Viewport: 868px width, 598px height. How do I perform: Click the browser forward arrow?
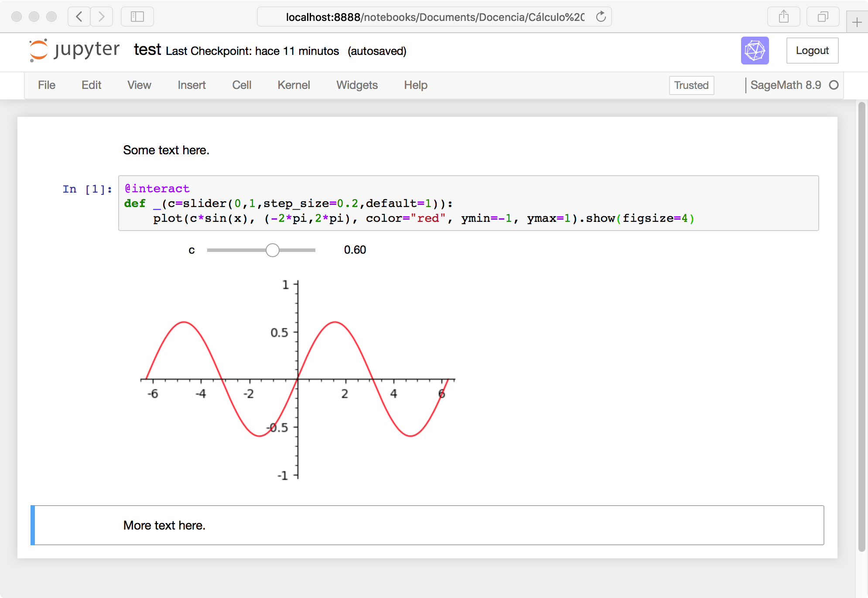[x=102, y=17]
